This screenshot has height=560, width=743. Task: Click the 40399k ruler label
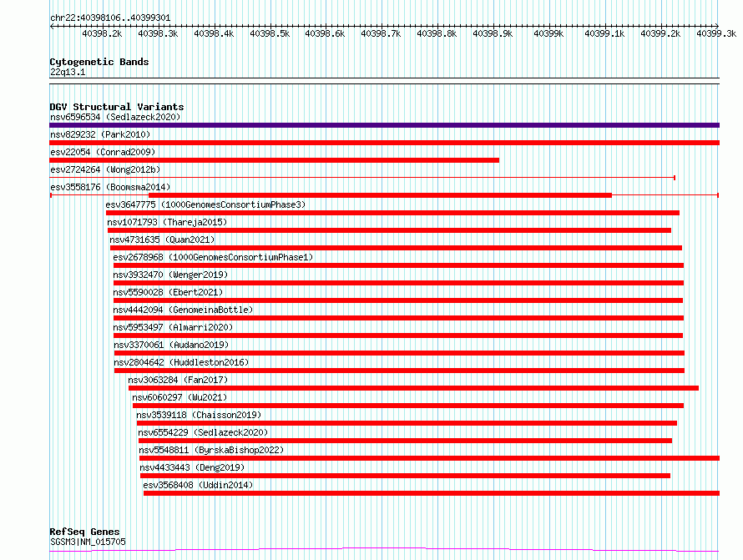(548, 33)
